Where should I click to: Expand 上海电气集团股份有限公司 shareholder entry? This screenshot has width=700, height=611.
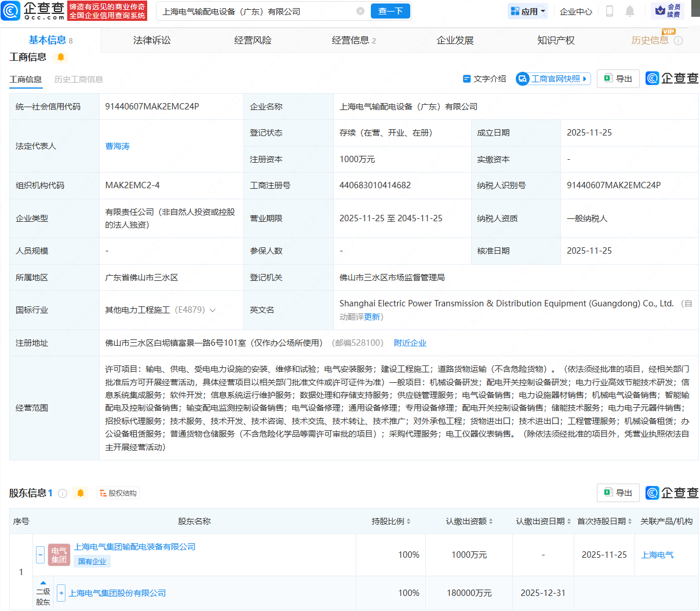[x=62, y=592]
